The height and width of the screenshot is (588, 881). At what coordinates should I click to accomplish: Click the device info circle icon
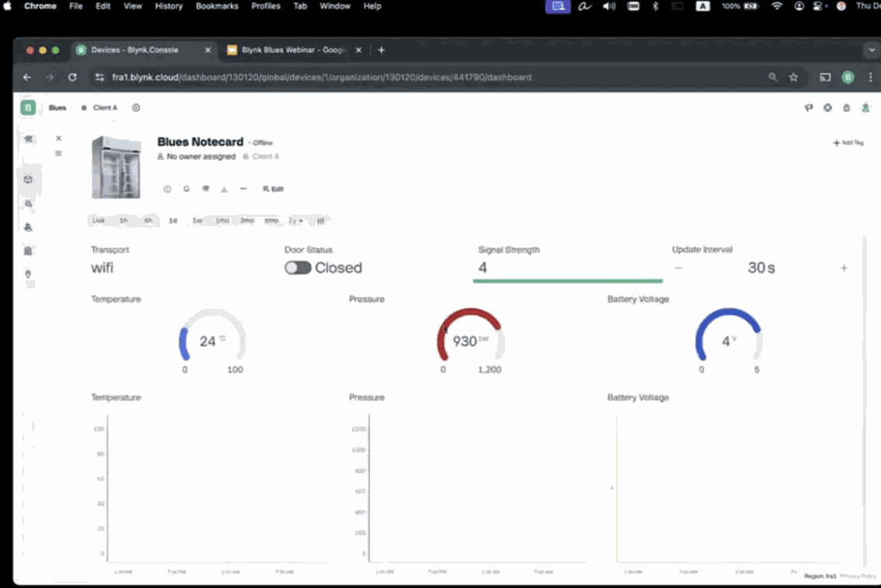167,189
